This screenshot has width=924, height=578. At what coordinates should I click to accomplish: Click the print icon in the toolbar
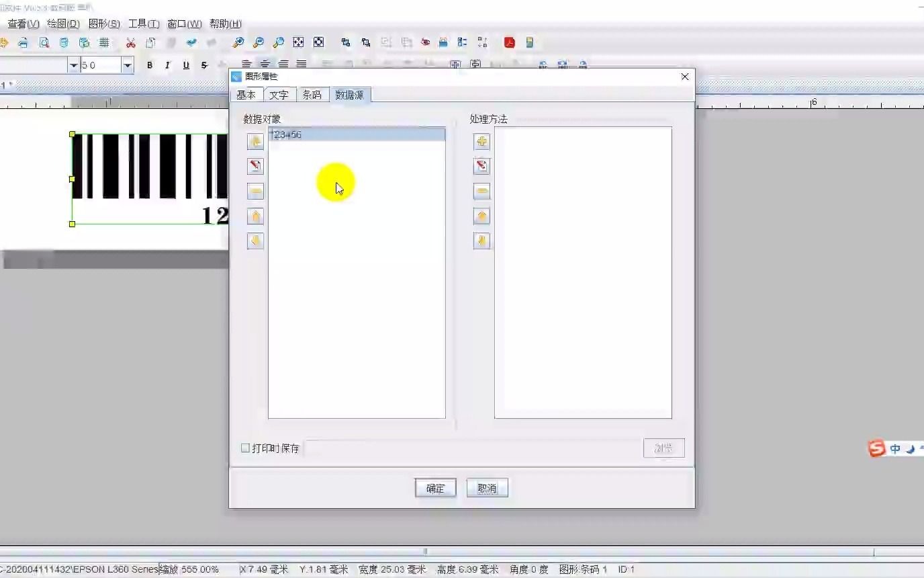point(24,42)
